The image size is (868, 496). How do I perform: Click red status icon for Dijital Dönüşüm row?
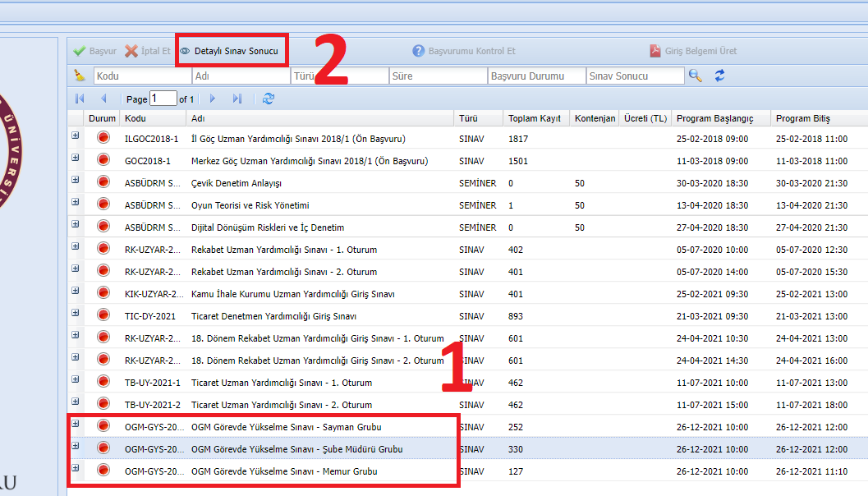103,226
